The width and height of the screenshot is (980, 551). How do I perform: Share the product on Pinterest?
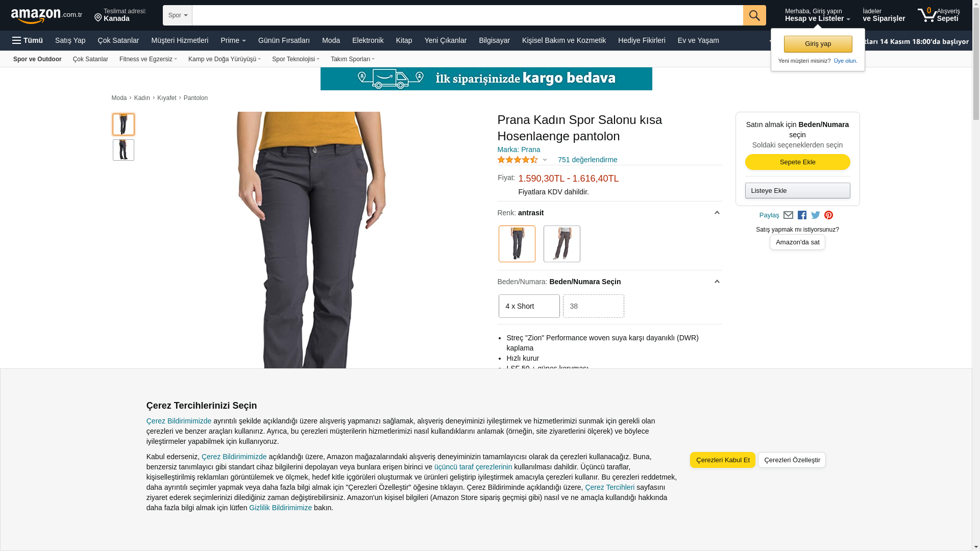tap(828, 215)
